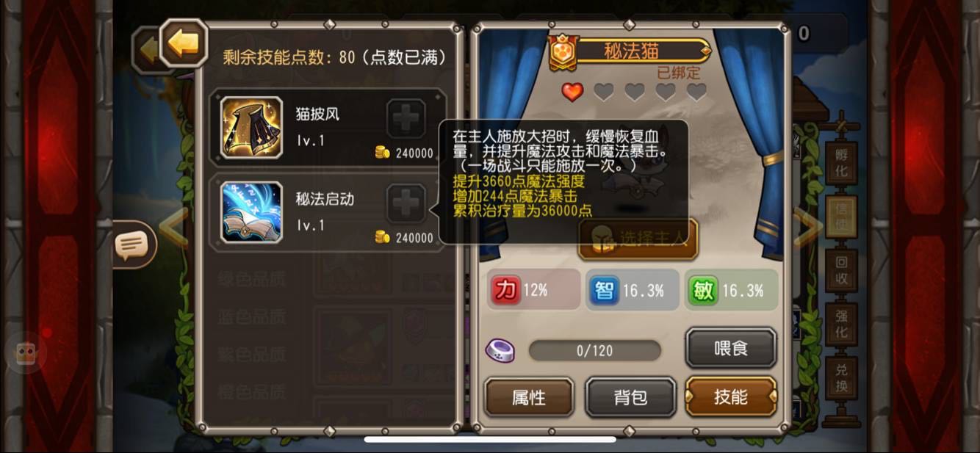Open the 技能 tab
Image resolution: width=980 pixels, height=453 pixels.
(731, 397)
